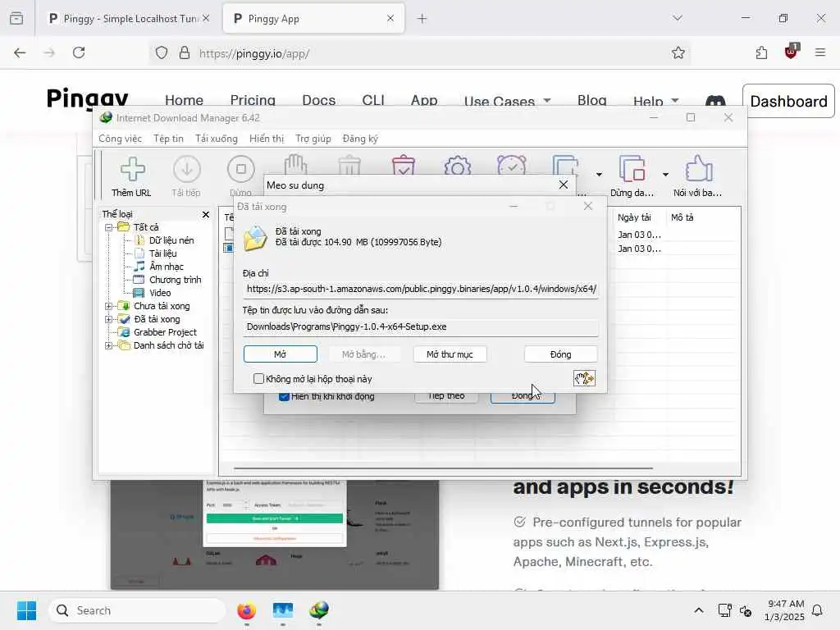Open the Dashboard button on Pinggy site
The height and width of the screenshot is (630, 840).
point(788,101)
